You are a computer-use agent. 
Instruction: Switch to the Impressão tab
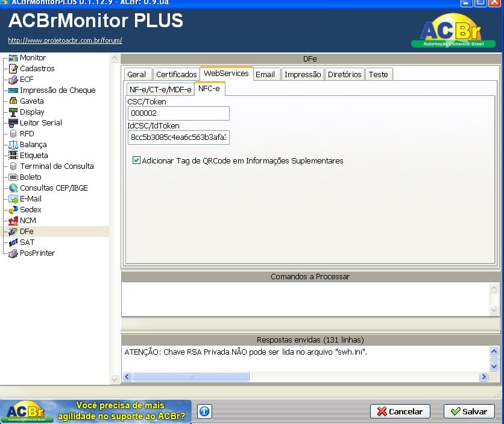coord(303,74)
